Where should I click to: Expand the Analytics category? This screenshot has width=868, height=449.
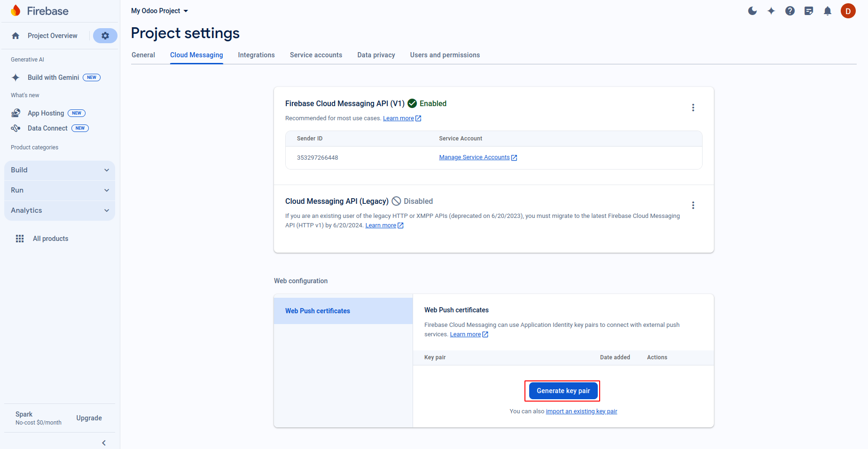(60, 210)
